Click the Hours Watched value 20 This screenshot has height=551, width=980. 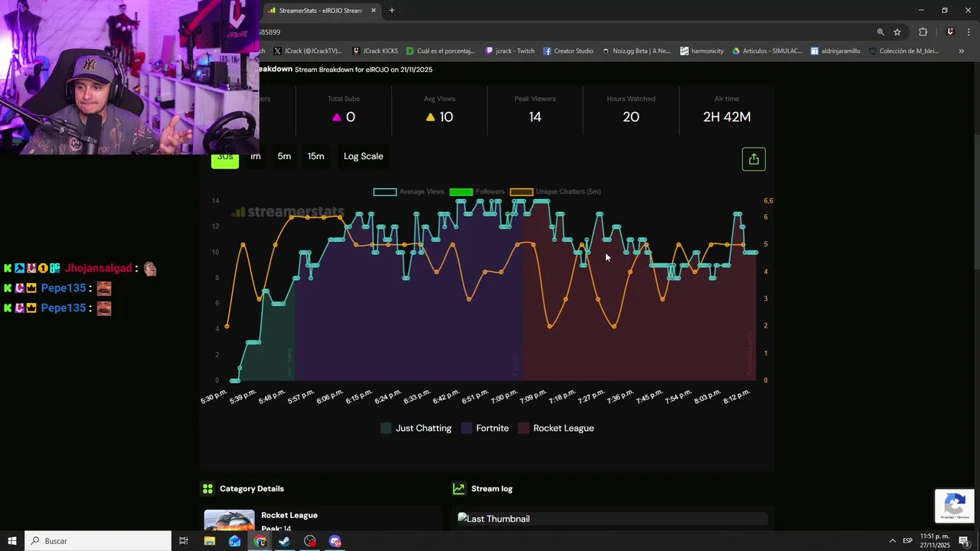tap(631, 117)
